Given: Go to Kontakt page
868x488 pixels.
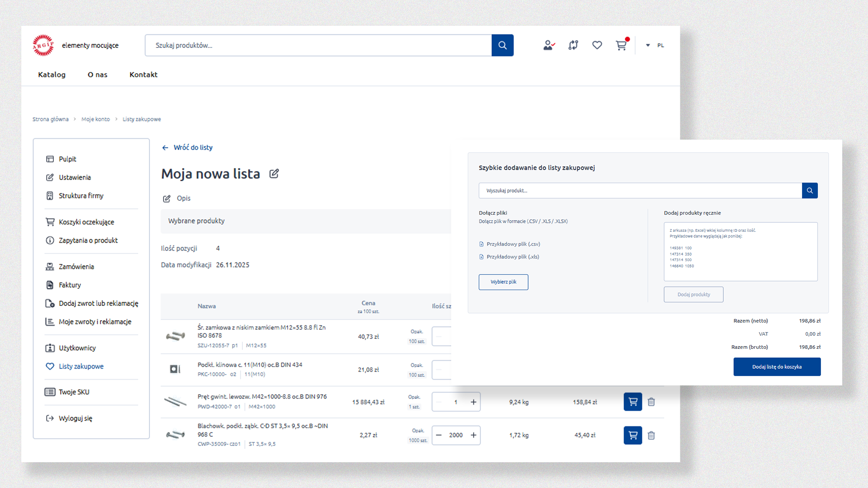Looking at the screenshot, I should coord(143,75).
